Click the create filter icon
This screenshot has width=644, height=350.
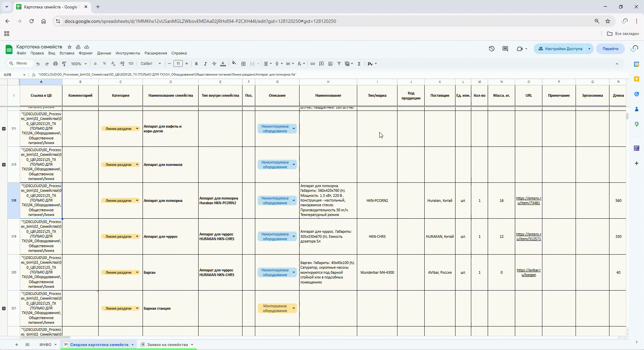click(x=339, y=64)
